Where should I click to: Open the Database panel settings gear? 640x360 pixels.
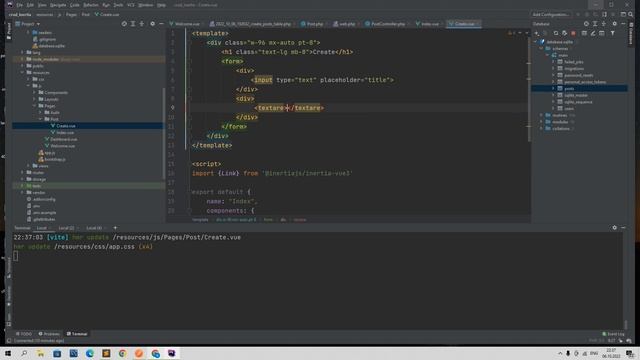click(614, 24)
